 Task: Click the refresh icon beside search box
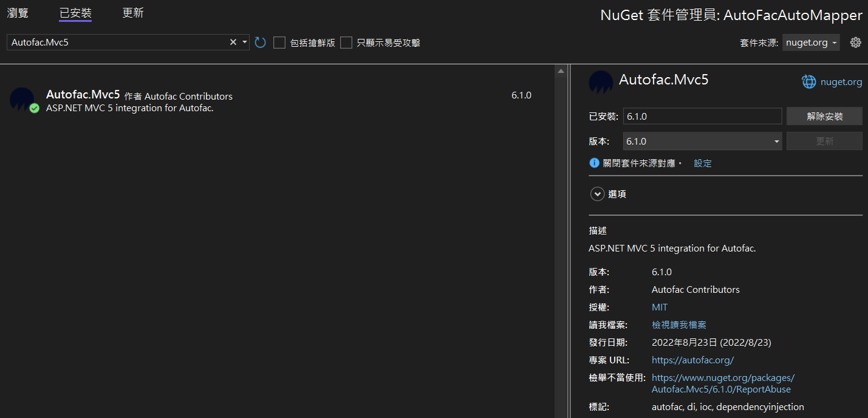coord(261,43)
